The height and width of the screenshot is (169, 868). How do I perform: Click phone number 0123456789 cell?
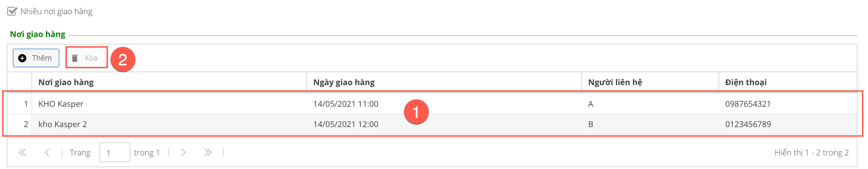click(748, 124)
